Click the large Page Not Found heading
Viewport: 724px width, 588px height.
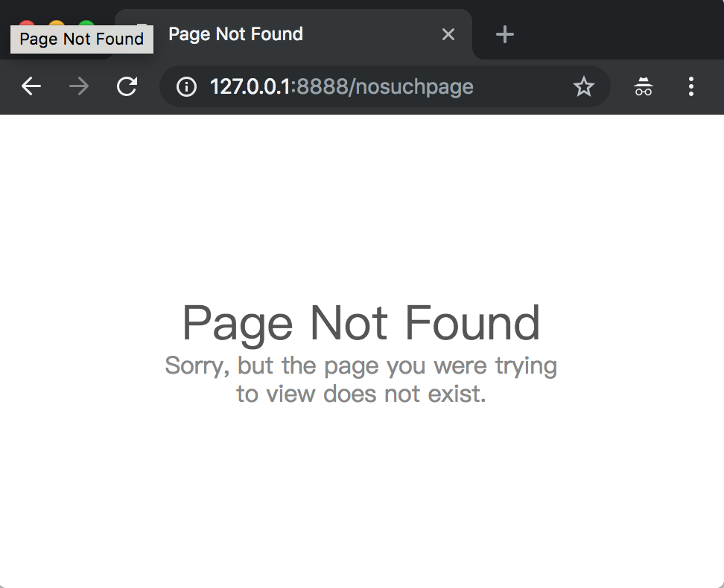pyautogui.click(x=361, y=323)
